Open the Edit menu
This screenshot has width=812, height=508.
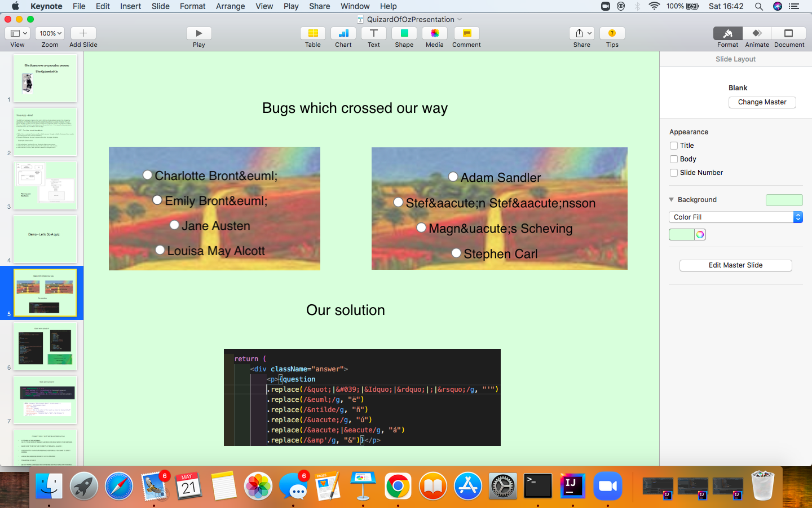click(x=103, y=6)
